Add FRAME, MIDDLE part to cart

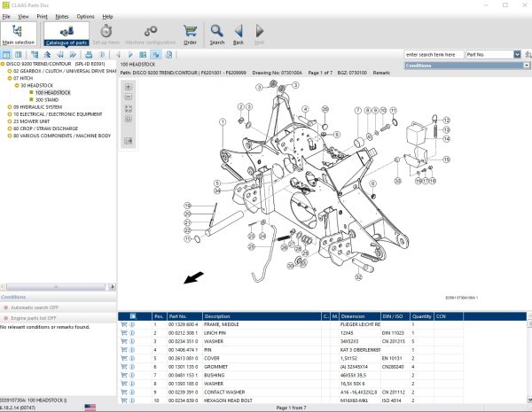[x=124, y=324]
